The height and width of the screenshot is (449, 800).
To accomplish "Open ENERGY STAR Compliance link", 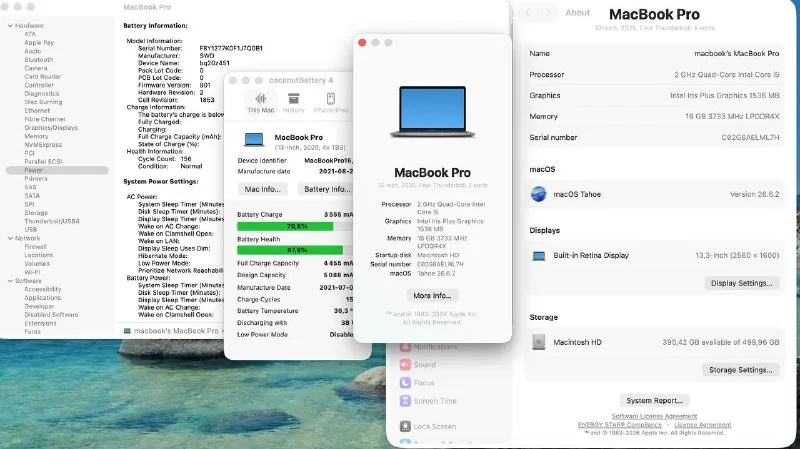I will [619, 425].
